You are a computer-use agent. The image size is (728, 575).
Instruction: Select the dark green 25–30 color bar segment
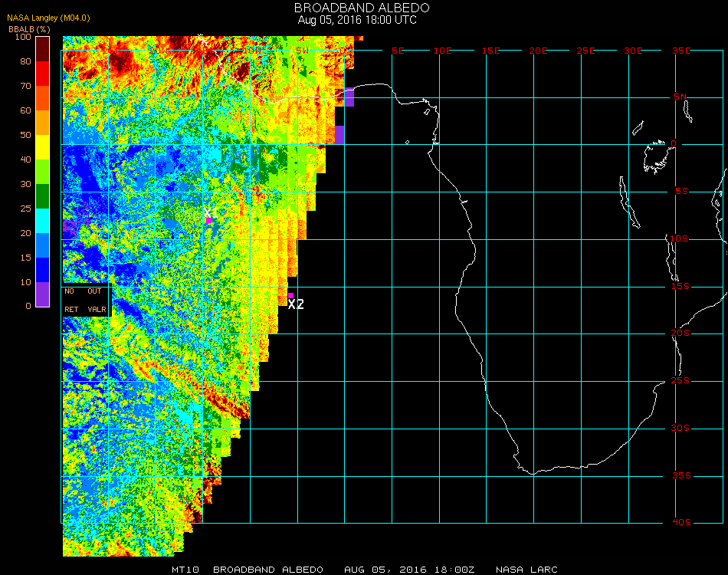[43, 196]
